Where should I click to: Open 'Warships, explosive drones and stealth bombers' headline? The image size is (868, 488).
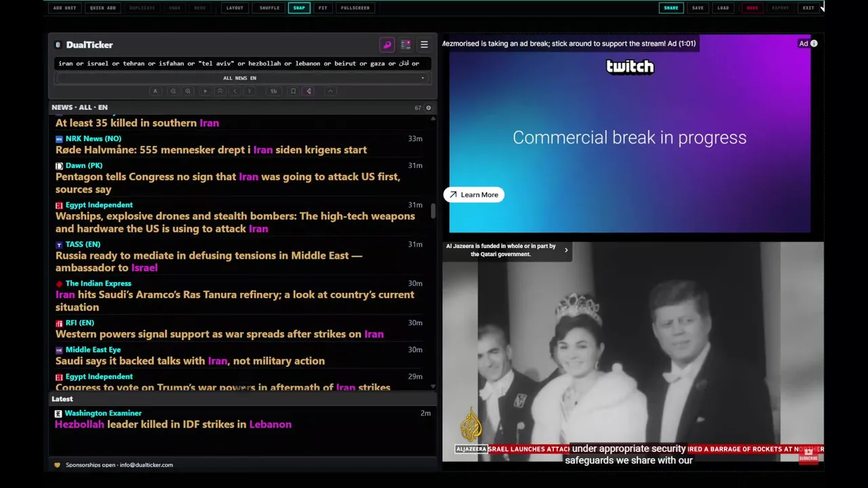[x=235, y=222]
